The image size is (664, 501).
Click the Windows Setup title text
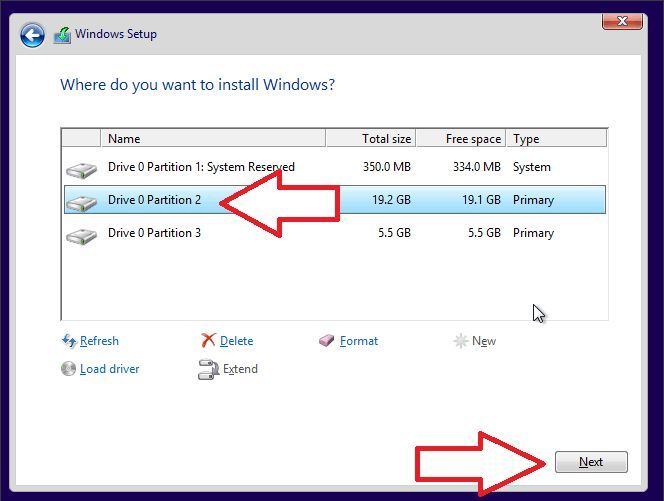[x=116, y=34]
